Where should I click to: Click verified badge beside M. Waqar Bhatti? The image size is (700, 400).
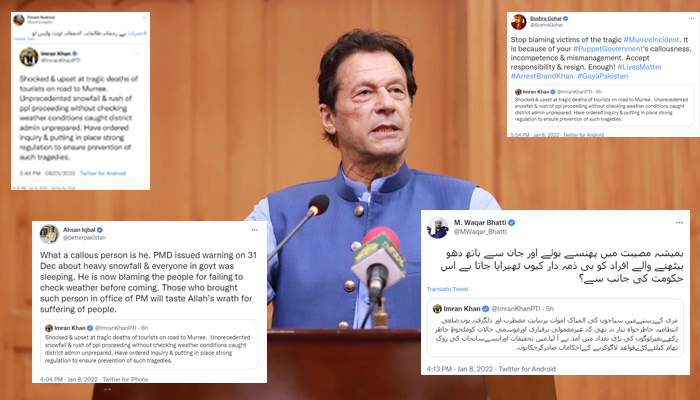pos(512,222)
